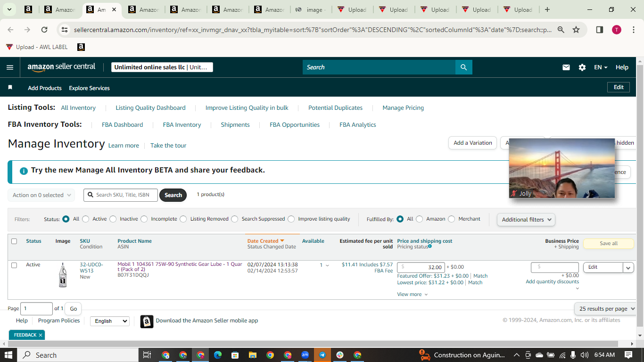Reload the page in Chrome
This screenshot has width=644, height=362.
click(x=44, y=30)
